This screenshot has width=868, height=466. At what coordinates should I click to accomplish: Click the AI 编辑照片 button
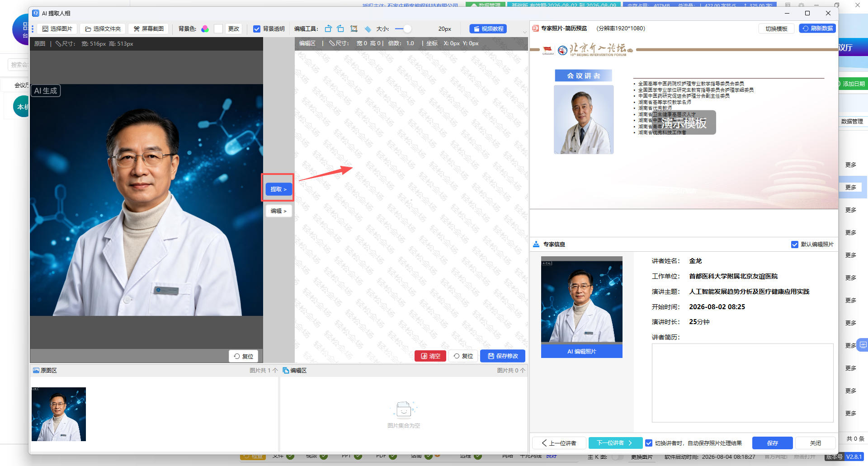click(x=582, y=351)
